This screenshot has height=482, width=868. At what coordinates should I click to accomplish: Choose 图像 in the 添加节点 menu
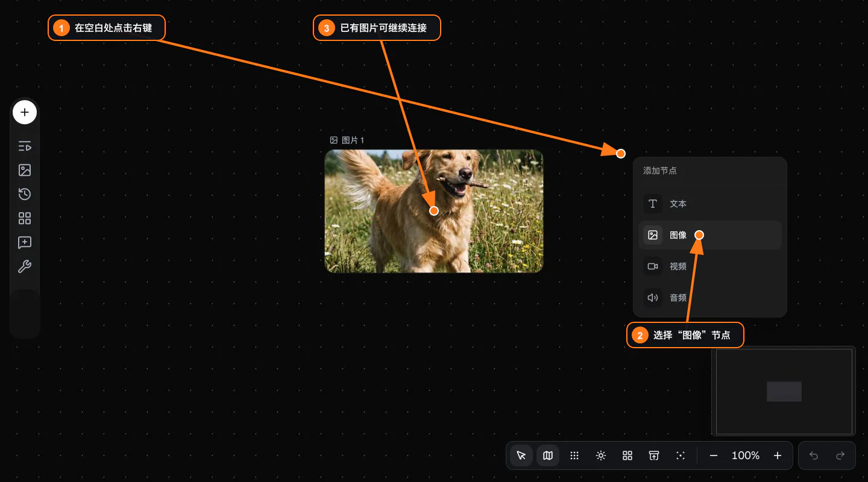(x=710, y=235)
